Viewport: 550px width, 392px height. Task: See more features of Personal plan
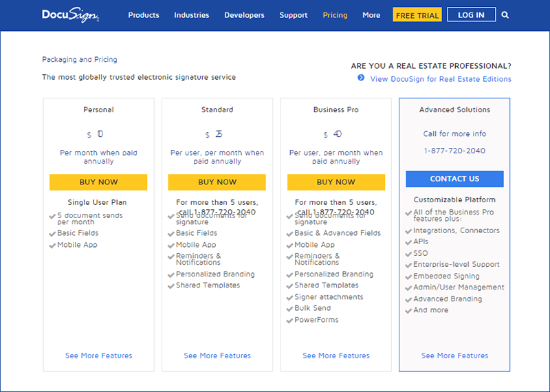98,356
